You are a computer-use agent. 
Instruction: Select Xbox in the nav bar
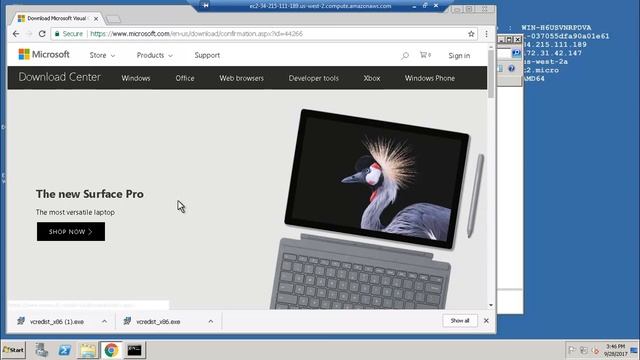[x=371, y=78]
